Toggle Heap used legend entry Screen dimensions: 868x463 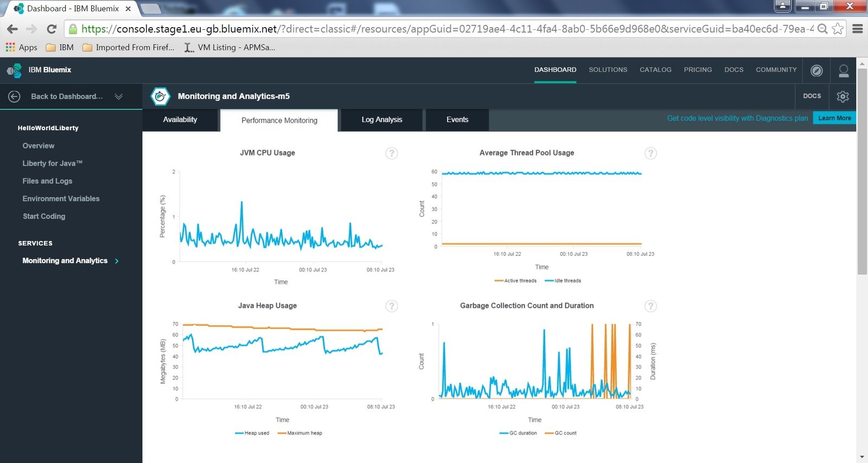(x=252, y=433)
